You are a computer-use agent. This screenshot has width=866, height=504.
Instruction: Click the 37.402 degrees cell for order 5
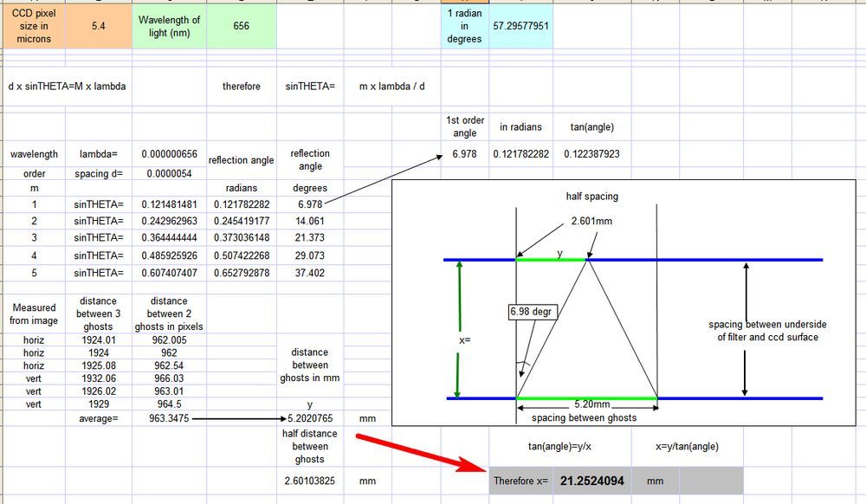[x=310, y=273]
